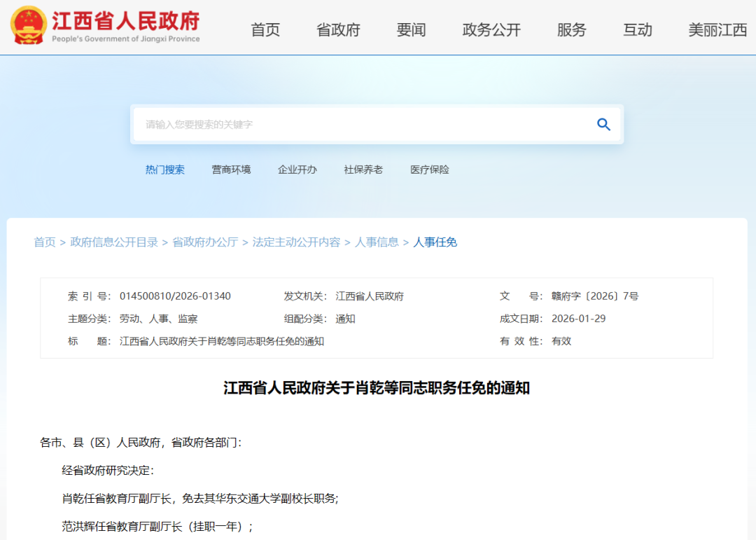Image resolution: width=756 pixels, height=540 pixels.
Task: Open the 政务公开 navigation menu
Action: [491, 30]
